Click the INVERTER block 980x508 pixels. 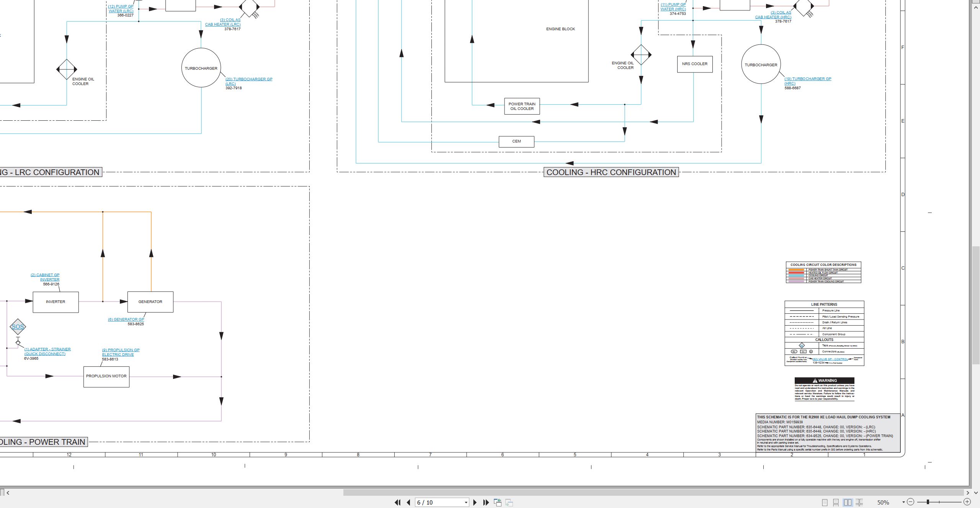pyautogui.click(x=56, y=302)
